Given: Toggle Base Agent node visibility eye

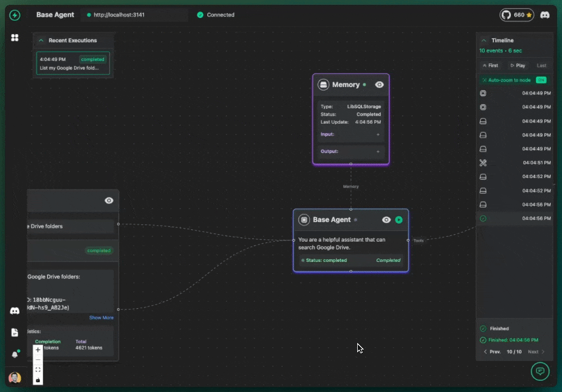Looking at the screenshot, I should [386, 219].
